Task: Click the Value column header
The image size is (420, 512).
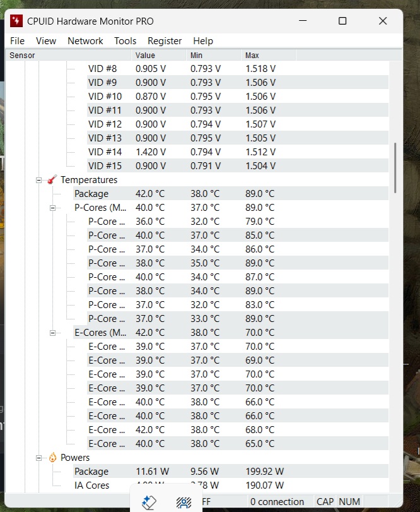Action: (x=145, y=56)
